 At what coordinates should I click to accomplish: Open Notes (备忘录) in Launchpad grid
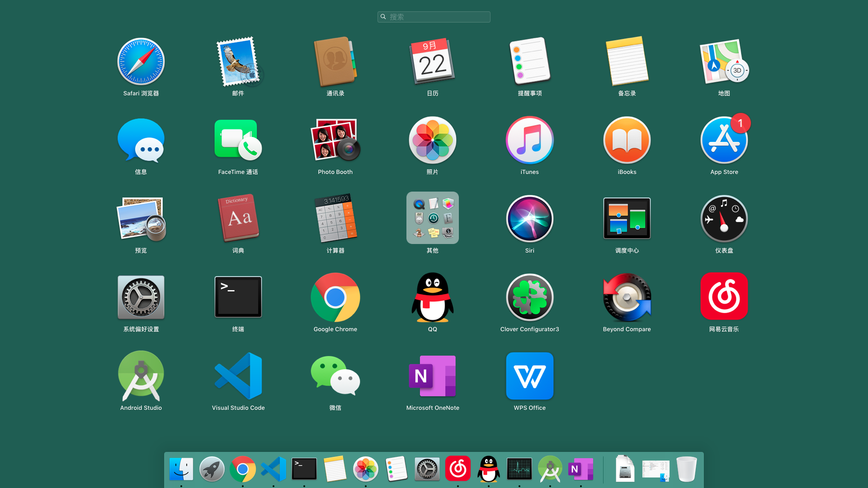click(x=627, y=61)
